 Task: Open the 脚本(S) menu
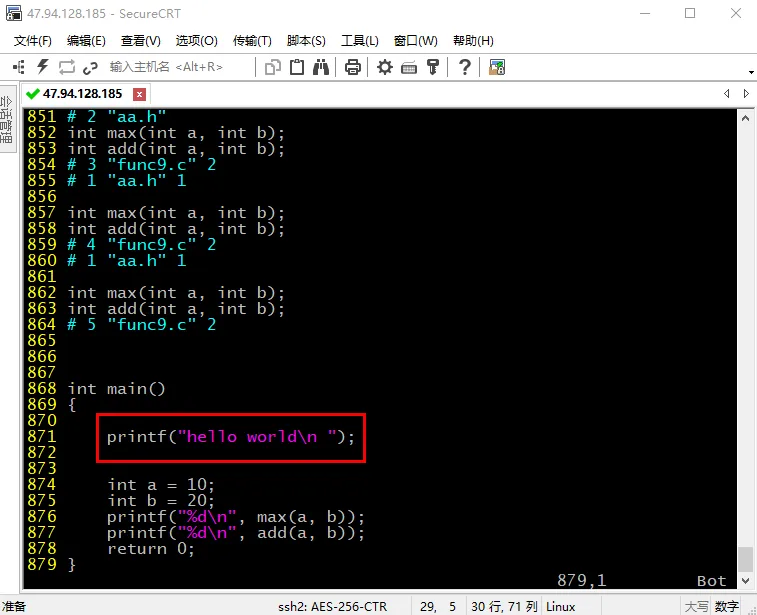306,41
